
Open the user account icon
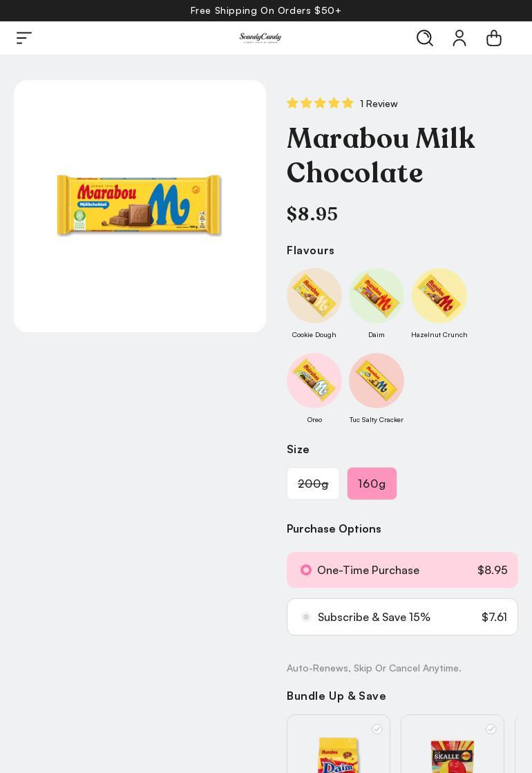pyautogui.click(x=459, y=38)
